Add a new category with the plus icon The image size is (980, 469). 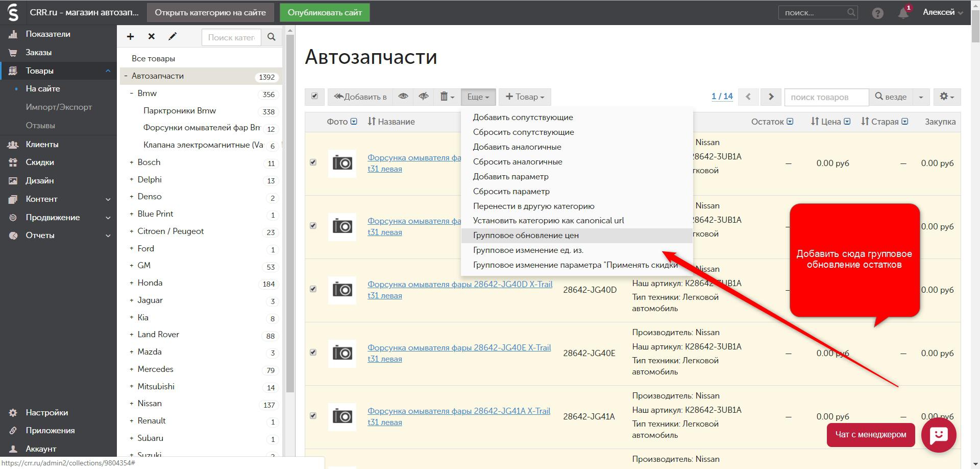(x=130, y=36)
